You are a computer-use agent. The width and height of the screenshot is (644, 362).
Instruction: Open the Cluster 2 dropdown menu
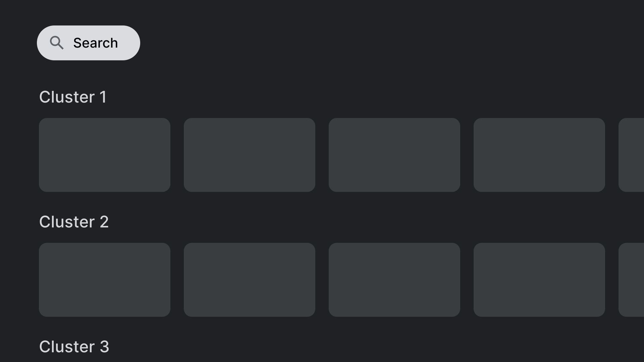(x=74, y=222)
